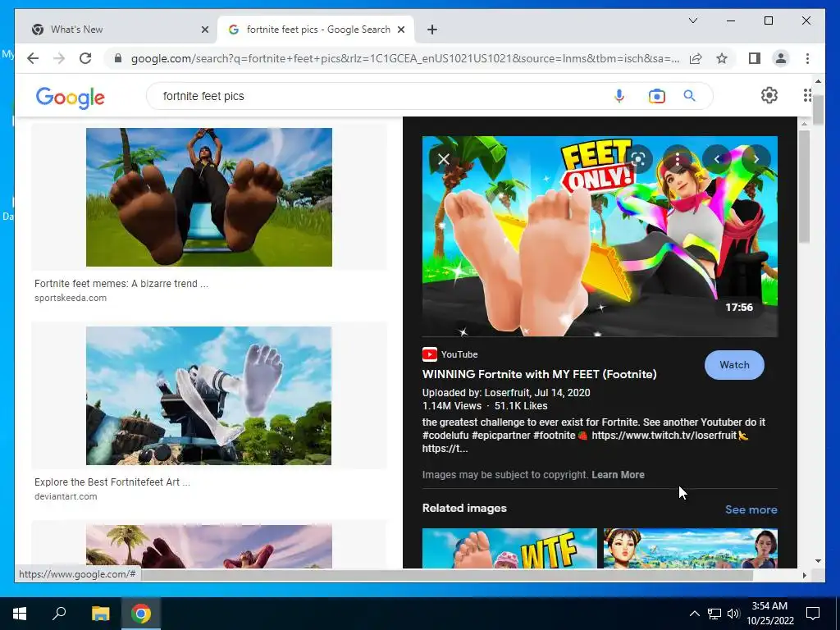This screenshot has width=840, height=630.
Task: Show the previous image in preview
Action: click(x=717, y=159)
